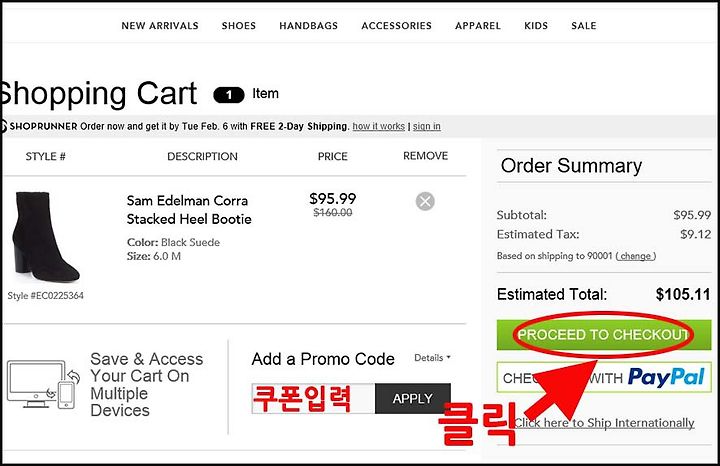Click the black bootie product thumbnail

click(46, 236)
